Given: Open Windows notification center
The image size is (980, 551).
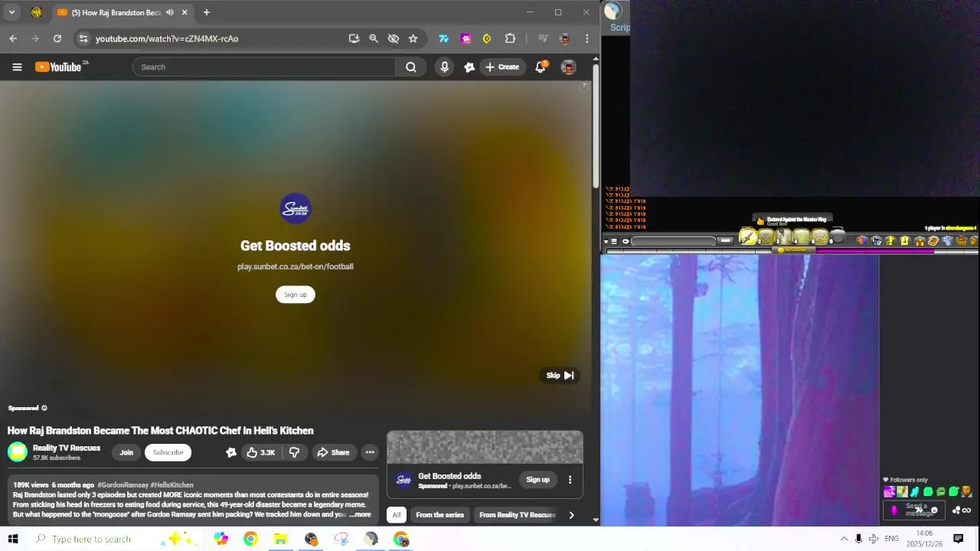Looking at the screenshot, I should click(x=959, y=540).
